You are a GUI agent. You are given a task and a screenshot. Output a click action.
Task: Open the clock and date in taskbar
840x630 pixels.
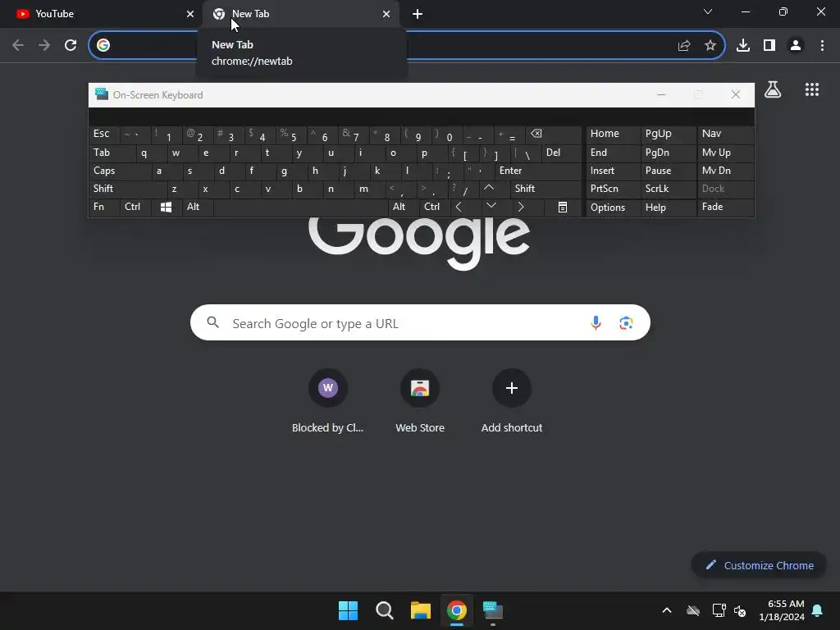[781, 610]
